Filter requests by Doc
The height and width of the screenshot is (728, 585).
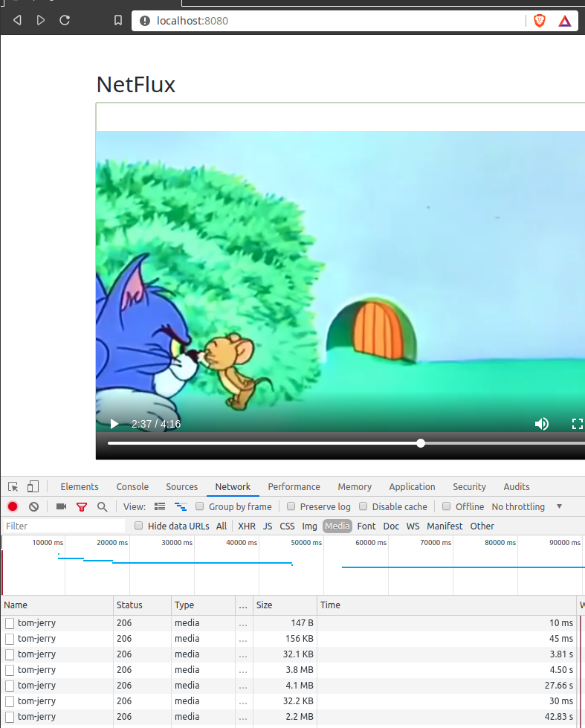coord(391,526)
